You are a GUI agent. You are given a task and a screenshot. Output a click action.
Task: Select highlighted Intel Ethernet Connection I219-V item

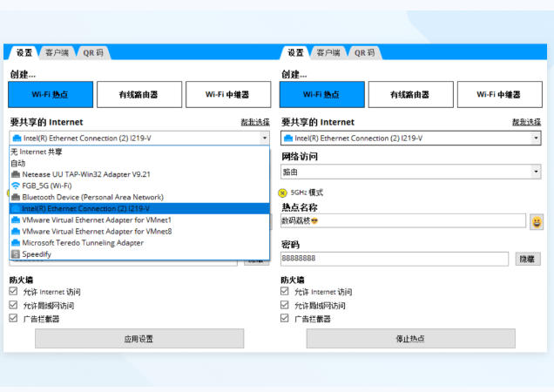click(139, 208)
